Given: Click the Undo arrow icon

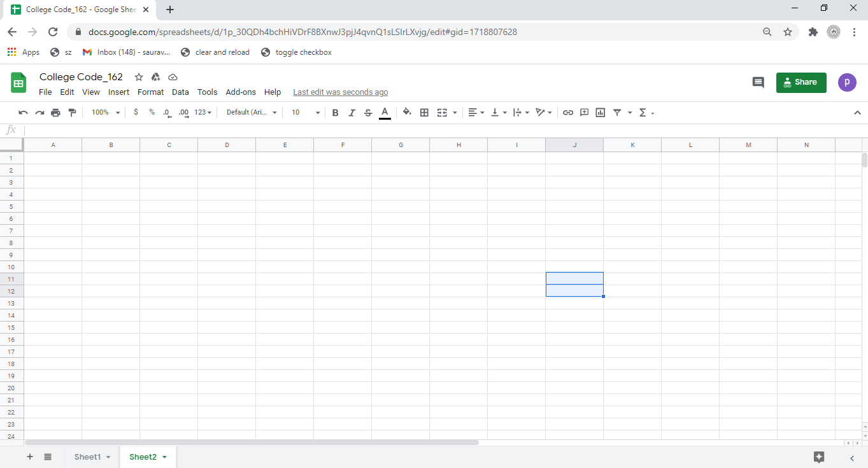Looking at the screenshot, I should [23, 113].
